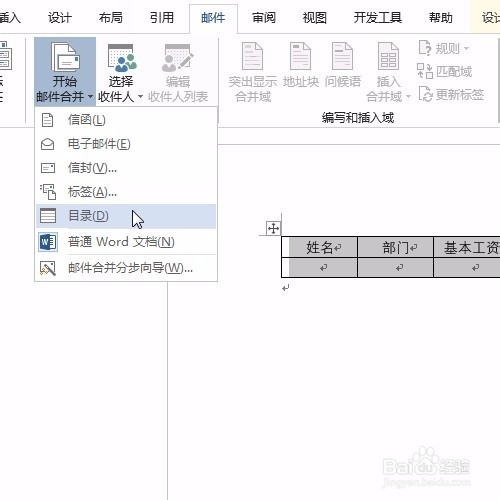
Task: Choose 目录(D) menu item
Action: [x=126, y=216]
